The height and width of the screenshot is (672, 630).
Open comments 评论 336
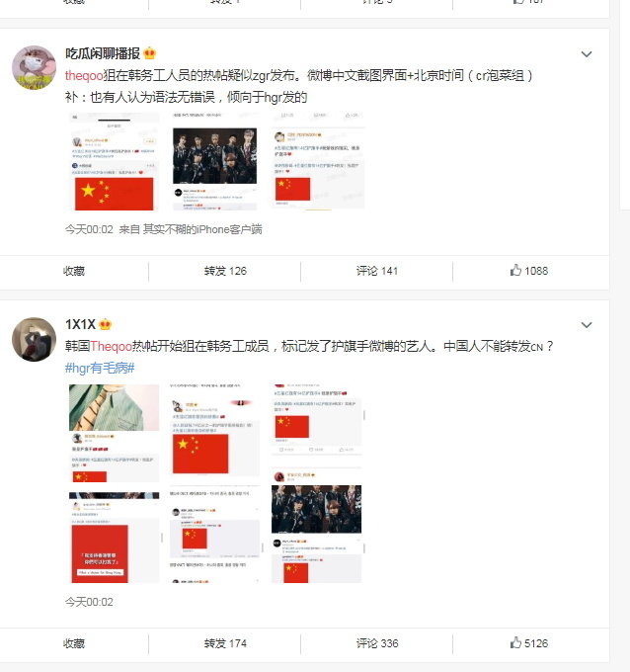[x=377, y=643]
